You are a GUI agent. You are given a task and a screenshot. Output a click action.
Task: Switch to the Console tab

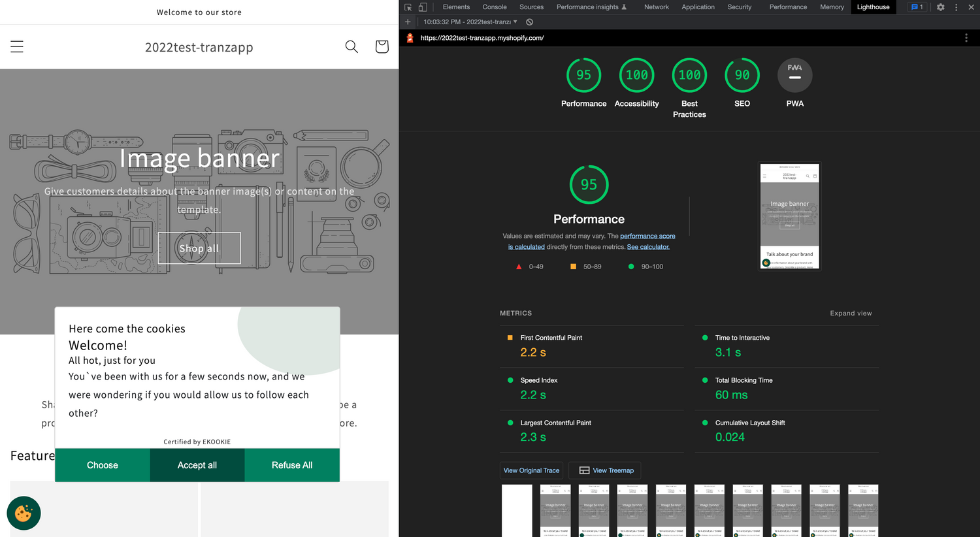tap(495, 7)
